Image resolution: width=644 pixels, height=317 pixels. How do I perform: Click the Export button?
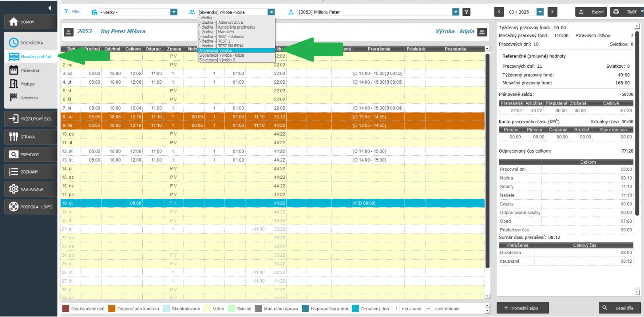[591, 12]
